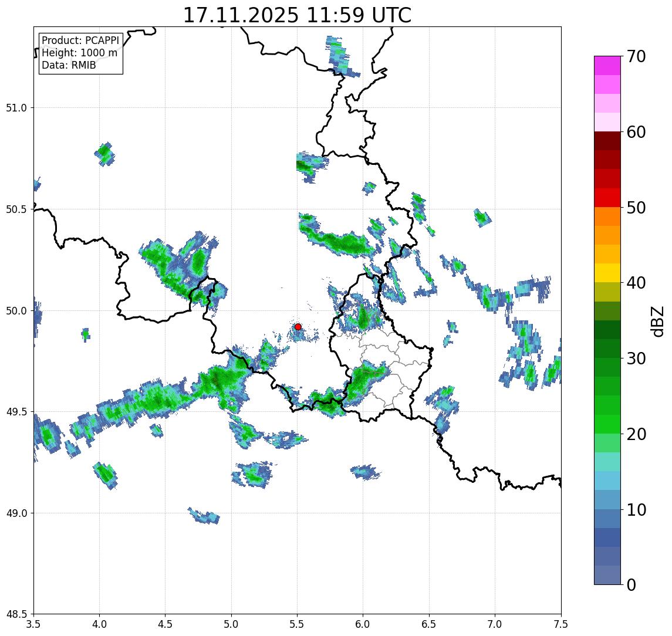
Task: Click the longitude axis label 6.0
Action: [x=363, y=624]
